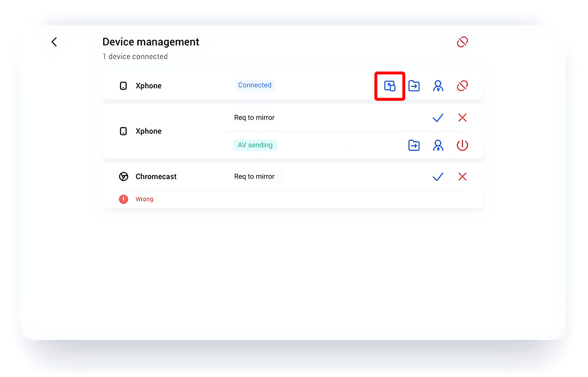
Task: Click the phone icon of connected Xphone
Action: (x=123, y=86)
